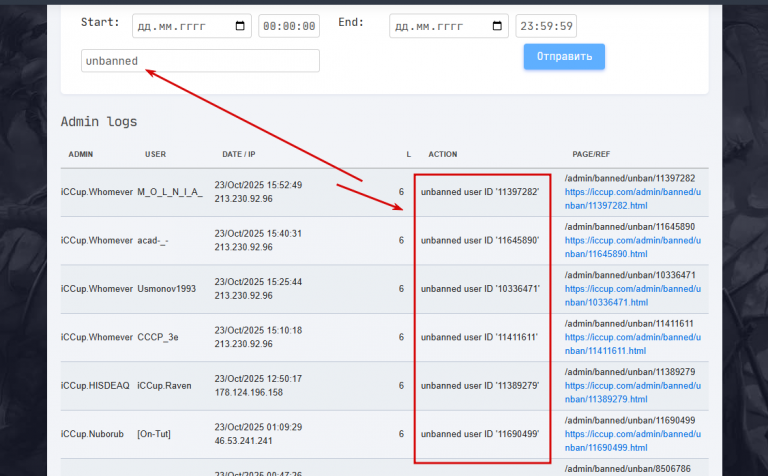The width and height of the screenshot is (768, 476).
Task: Select user name CCCP_3e
Action: 158,337
